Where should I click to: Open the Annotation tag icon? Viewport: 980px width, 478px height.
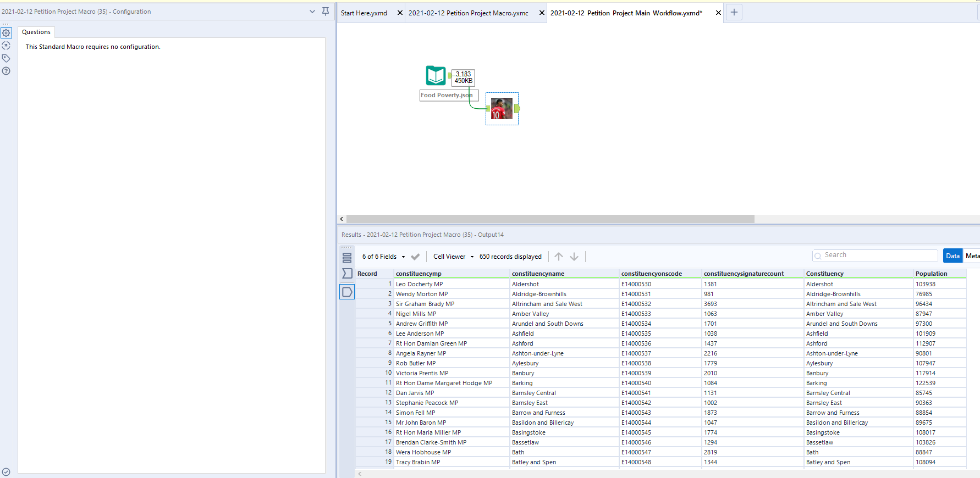[x=6, y=58]
